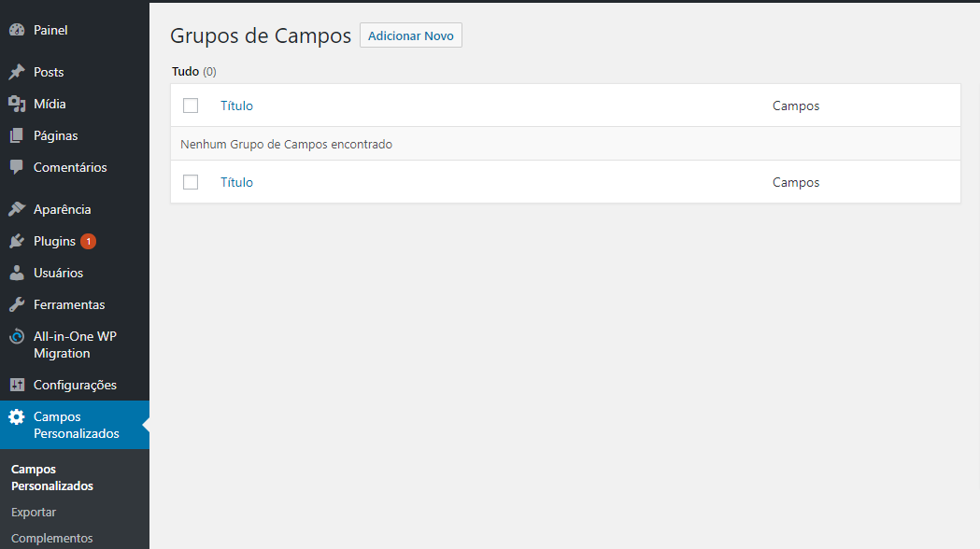Image resolution: width=980 pixels, height=549 pixels.
Task: Click the Adicionar Novo button
Action: click(410, 35)
